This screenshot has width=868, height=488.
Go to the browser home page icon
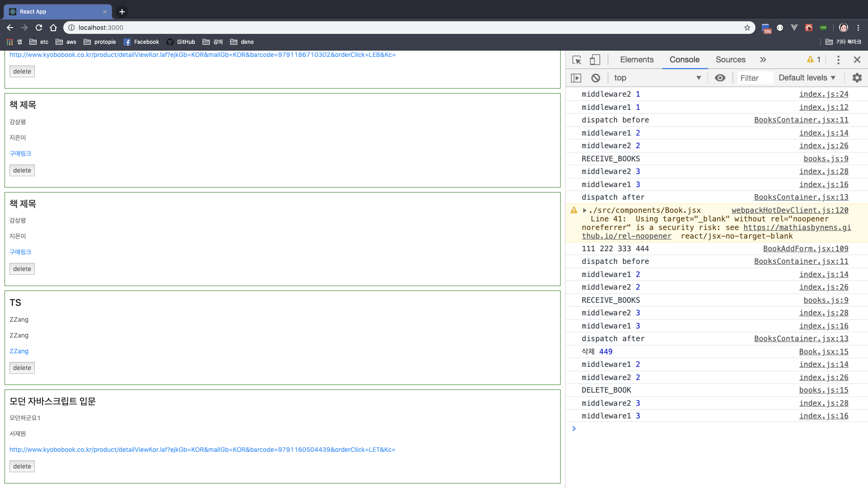pos(53,28)
